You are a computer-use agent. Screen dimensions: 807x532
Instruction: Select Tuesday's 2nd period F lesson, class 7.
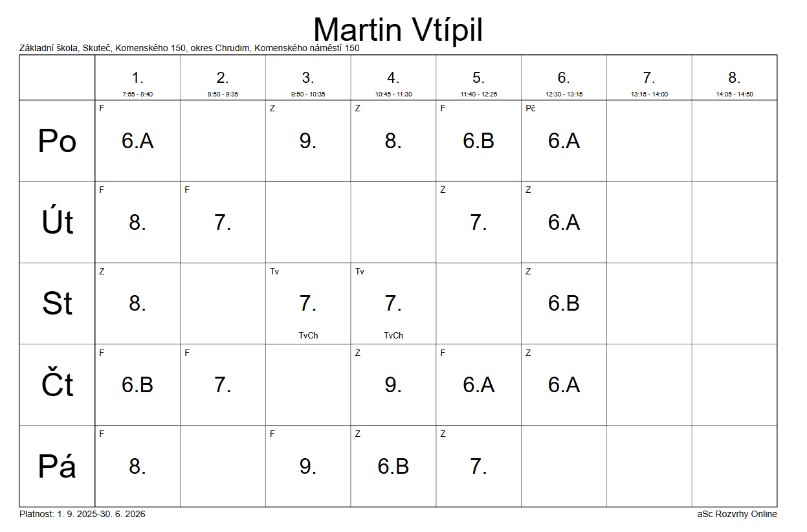pos(223,223)
